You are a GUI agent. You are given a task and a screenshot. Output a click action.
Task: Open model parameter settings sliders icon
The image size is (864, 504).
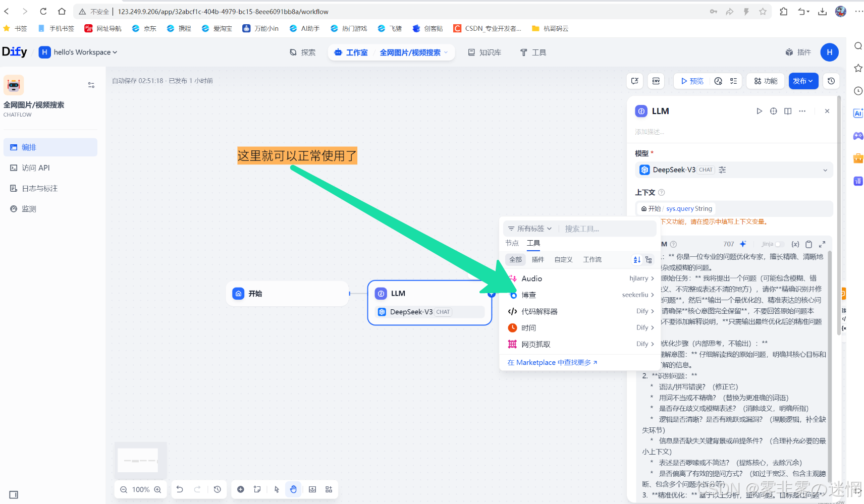[x=722, y=170]
